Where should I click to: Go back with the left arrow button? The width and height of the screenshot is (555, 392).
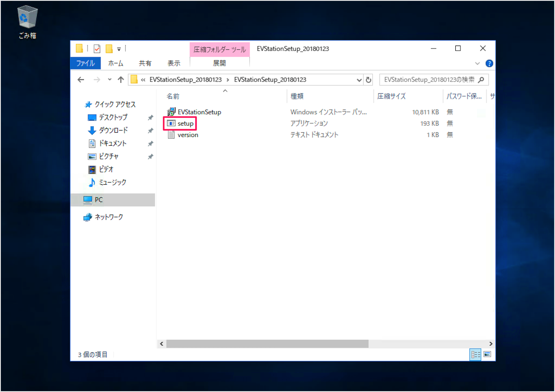[81, 80]
